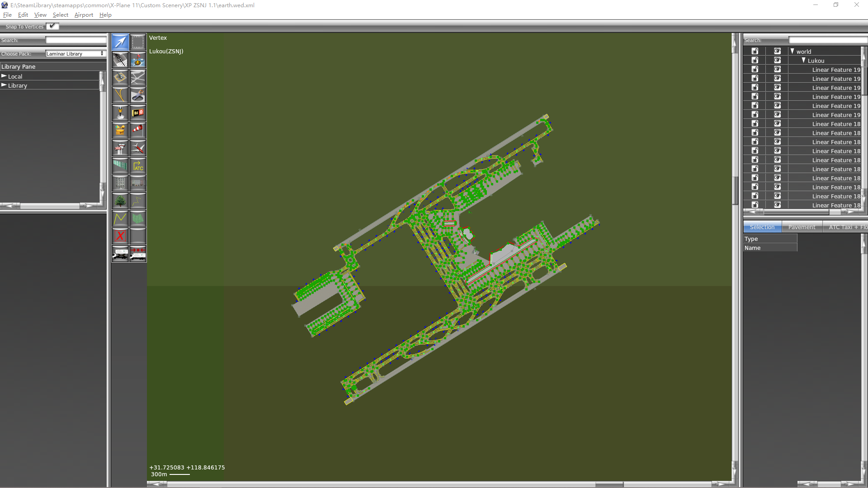Switch to the Selection tab
The height and width of the screenshot is (488, 868).
pos(762,227)
